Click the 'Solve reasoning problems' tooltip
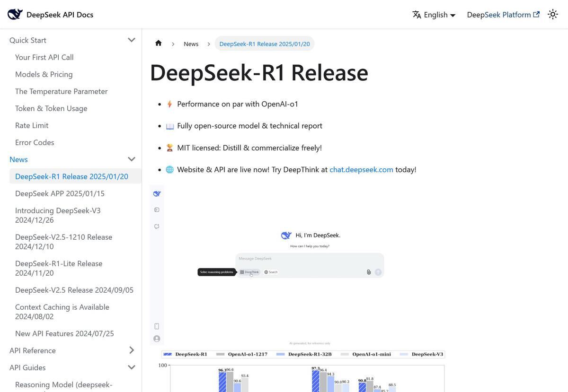The image size is (568, 392). click(x=217, y=272)
